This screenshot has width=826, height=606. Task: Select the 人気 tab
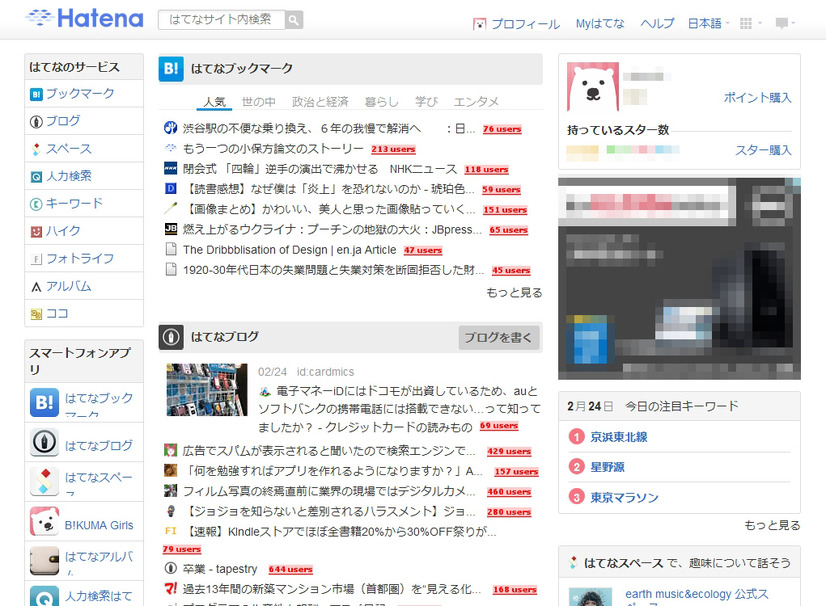tap(214, 102)
